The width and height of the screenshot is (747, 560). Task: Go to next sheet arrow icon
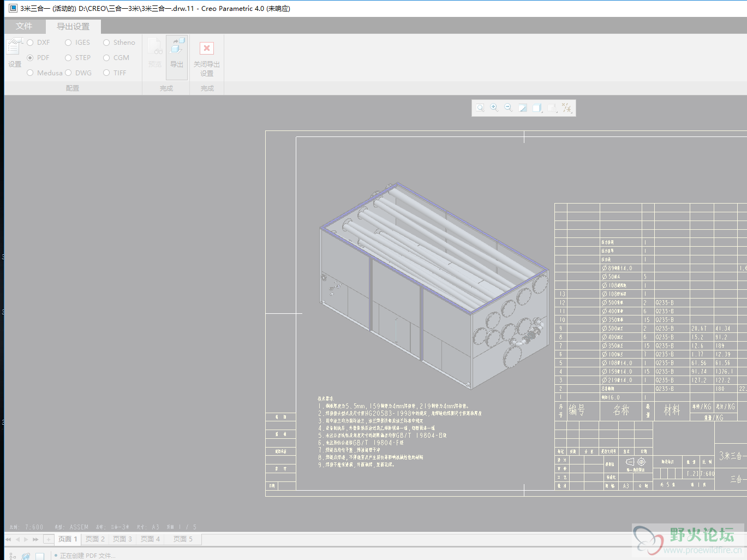click(x=26, y=539)
